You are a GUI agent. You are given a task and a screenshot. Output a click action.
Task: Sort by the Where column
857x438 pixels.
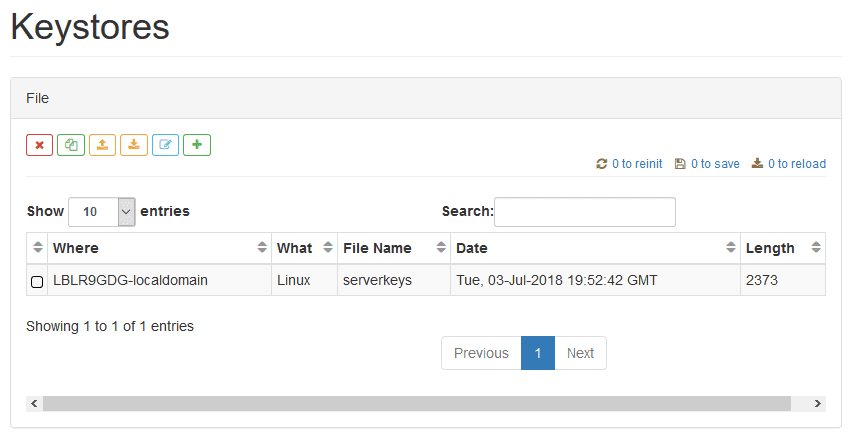(160, 248)
